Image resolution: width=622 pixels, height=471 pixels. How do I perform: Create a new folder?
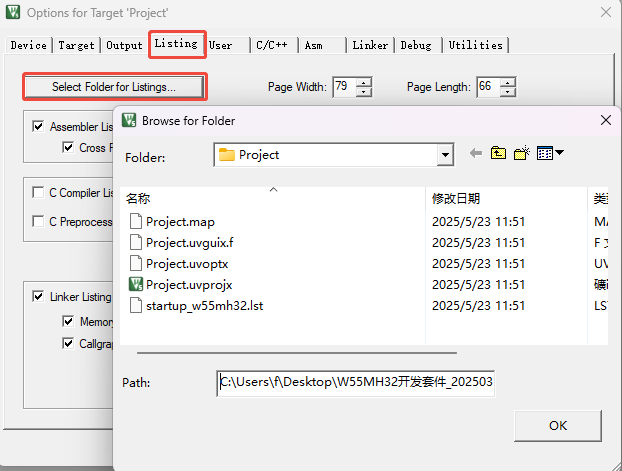pos(521,154)
